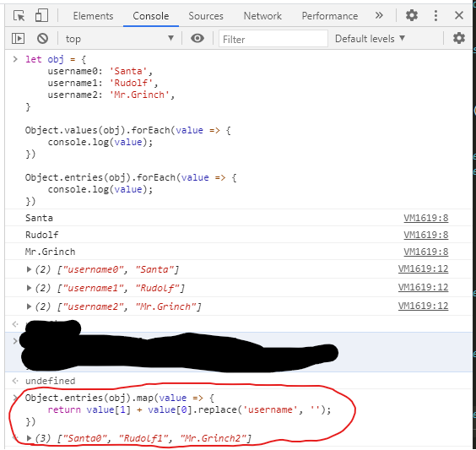Open the top context dropdown

coord(120,39)
